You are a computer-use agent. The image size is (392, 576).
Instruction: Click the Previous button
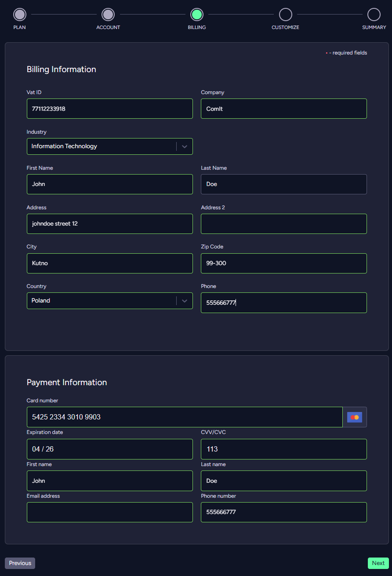click(x=19, y=563)
